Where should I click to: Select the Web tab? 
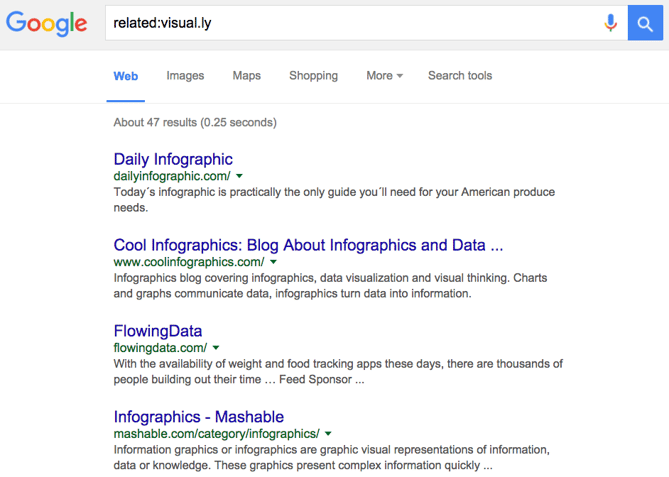click(x=126, y=76)
